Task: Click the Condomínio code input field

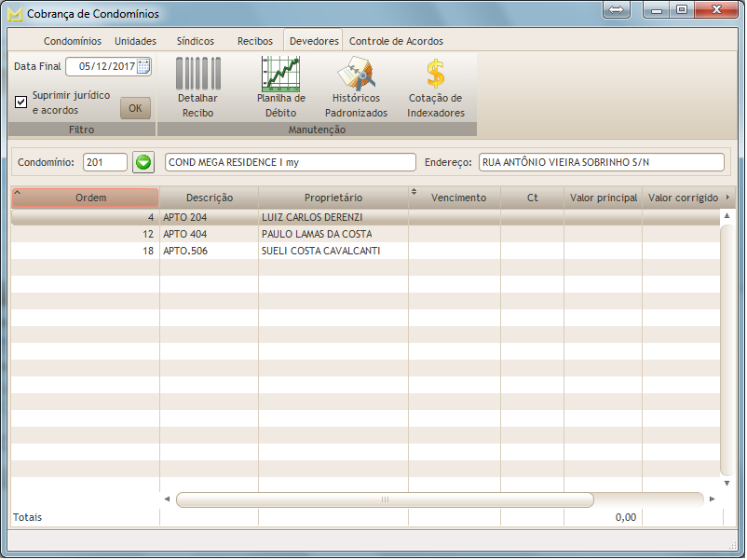Action: pos(105,162)
